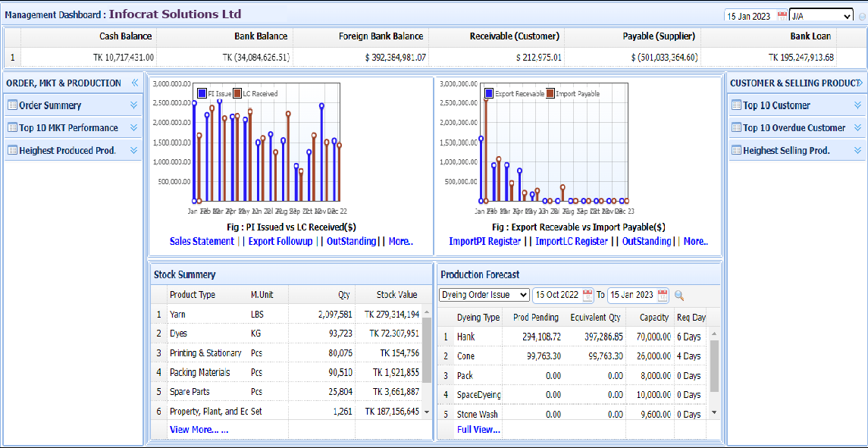Select the Hank dyeing type row
Screen dimensions: 868x448
tap(573, 336)
